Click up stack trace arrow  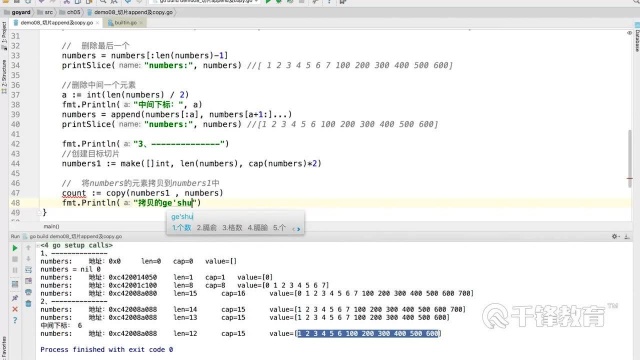pyautogui.click(x=28, y=248)
